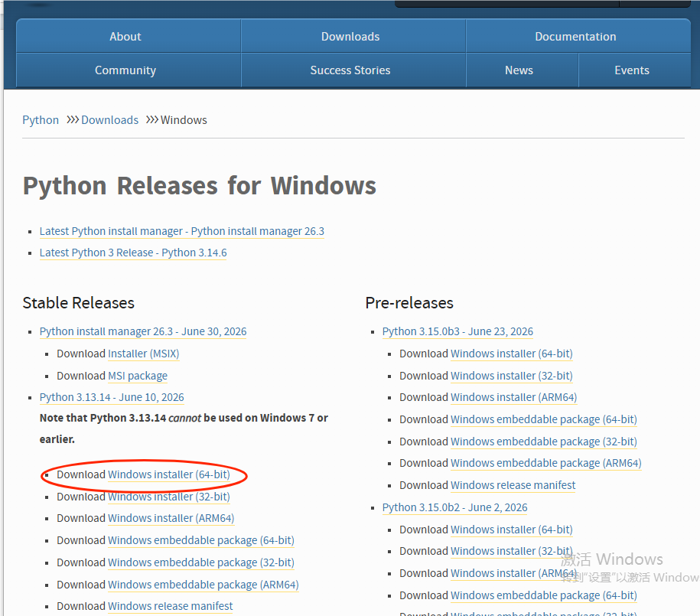Image resolution: width=700 pixels, height=616 pixels.
Task: Select the 'Pre-releases' heading
Action: [409, 303]
